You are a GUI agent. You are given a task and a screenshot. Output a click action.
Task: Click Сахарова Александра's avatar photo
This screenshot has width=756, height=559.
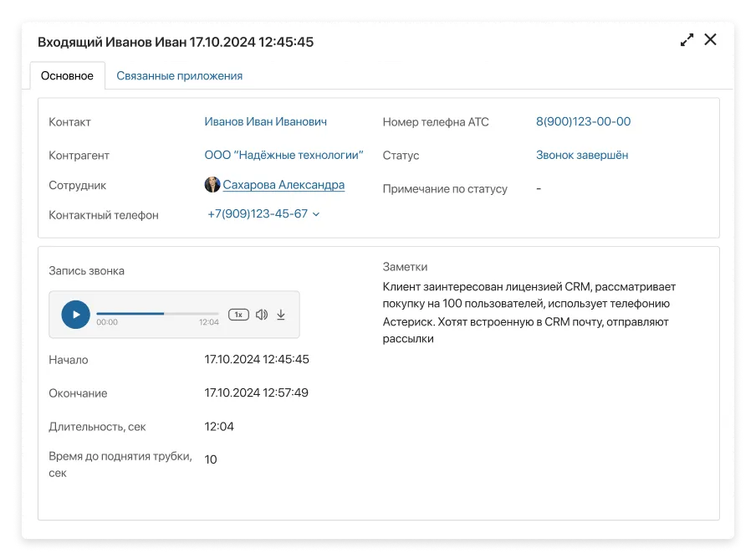(212, 185)
